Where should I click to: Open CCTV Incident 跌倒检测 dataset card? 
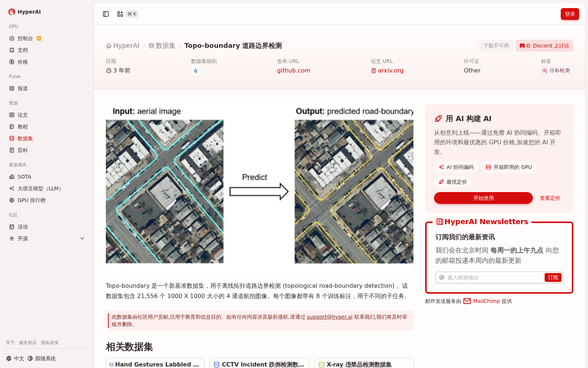pos(259,363)
